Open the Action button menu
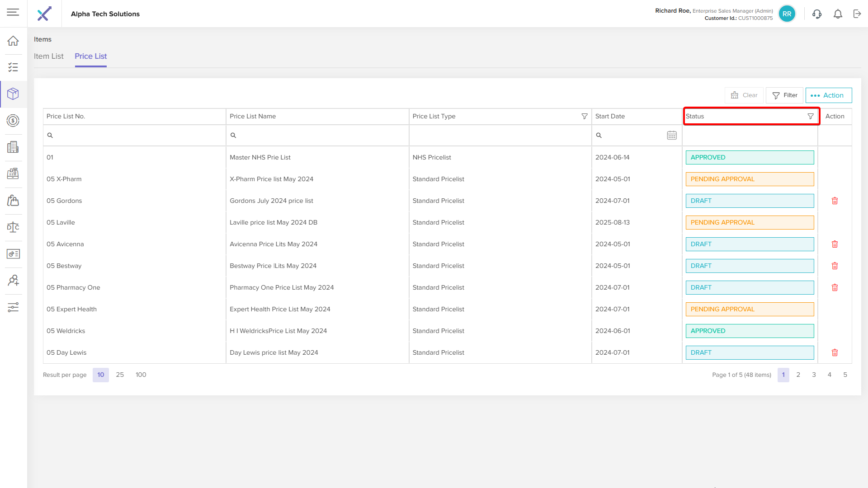 829,95
